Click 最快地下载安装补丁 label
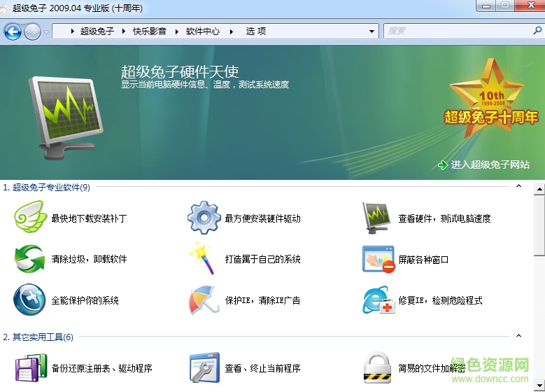Viewport: 545px width, 392px height. pos(89,218)
